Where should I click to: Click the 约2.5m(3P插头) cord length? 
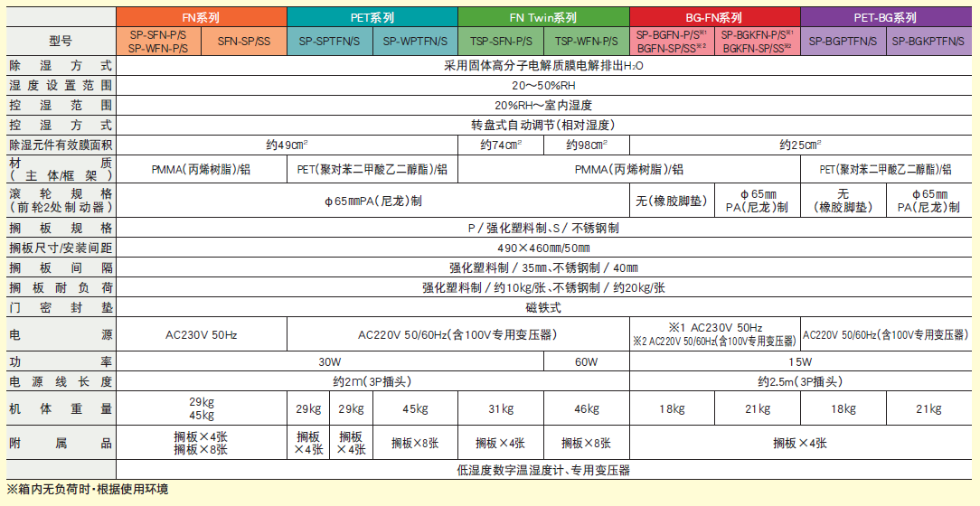800,381
